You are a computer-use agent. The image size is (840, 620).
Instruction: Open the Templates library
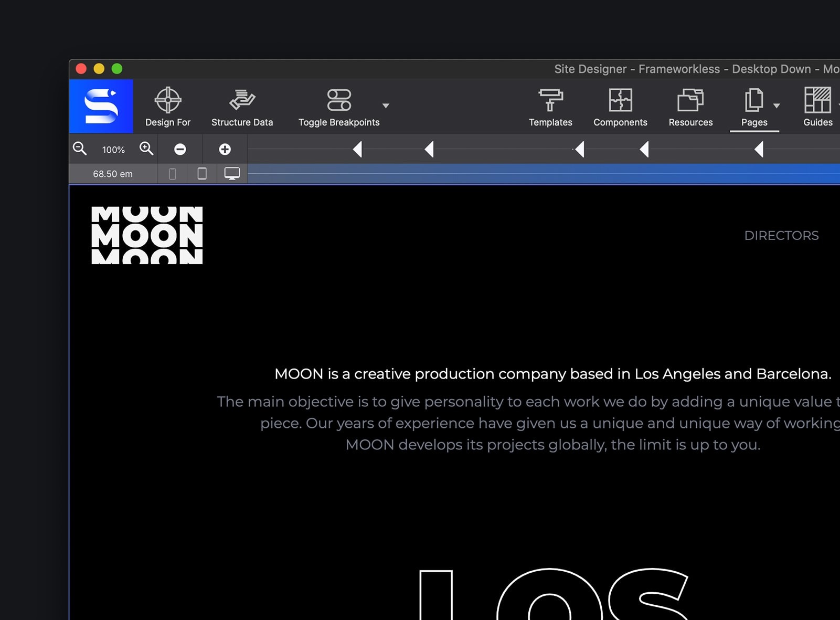click(550, 107)
